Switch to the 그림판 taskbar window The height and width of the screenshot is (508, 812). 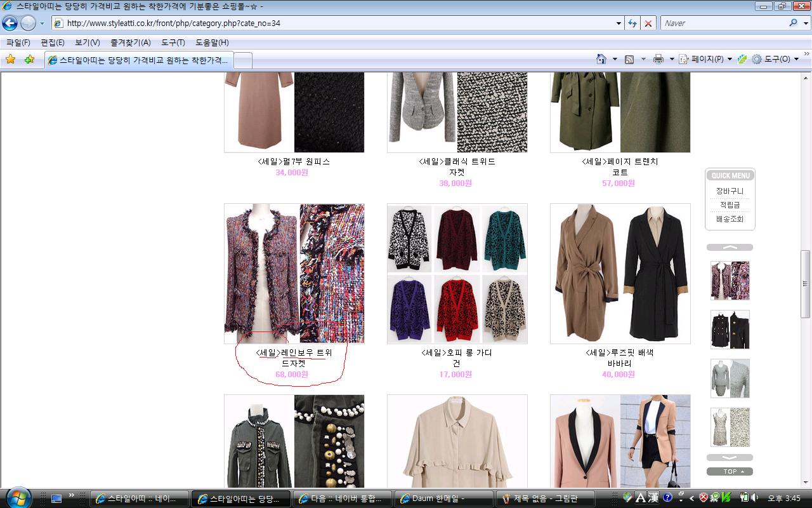coord(546,498)
